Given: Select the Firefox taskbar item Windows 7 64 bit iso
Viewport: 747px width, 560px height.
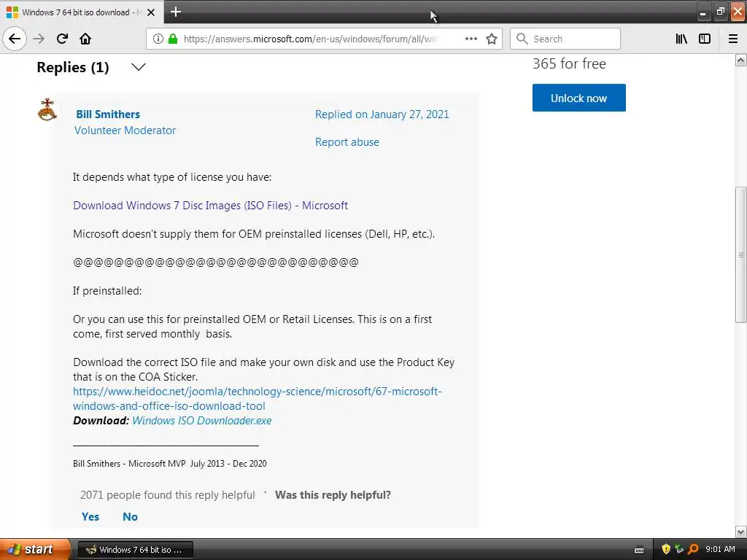Looking at the screenshot, I should coord(136,550).
